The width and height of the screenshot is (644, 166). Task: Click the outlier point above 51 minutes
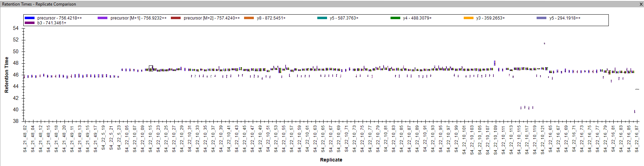coord(544,44)
